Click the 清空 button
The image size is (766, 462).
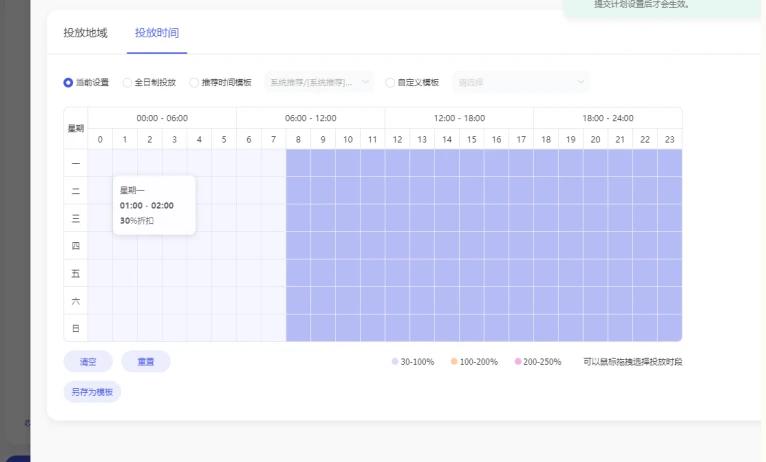pyautogui.click(x=88, y=361)
